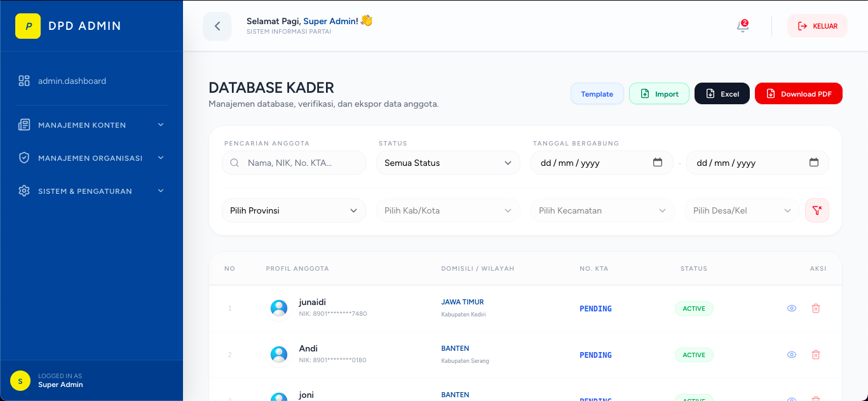The image size is (868, 401).
Task: Click the back arrow in header
Action: (x=217, y=26)
